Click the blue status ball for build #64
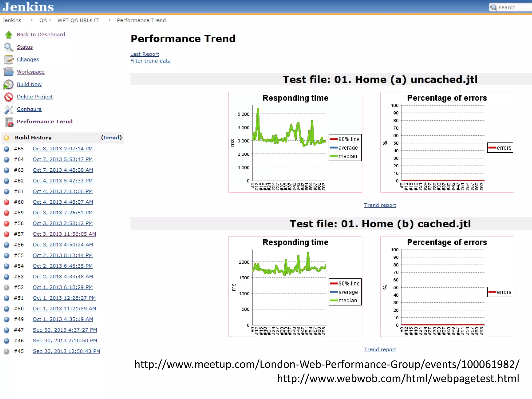Viewport: 532px width, 399px height. (7, 159)
